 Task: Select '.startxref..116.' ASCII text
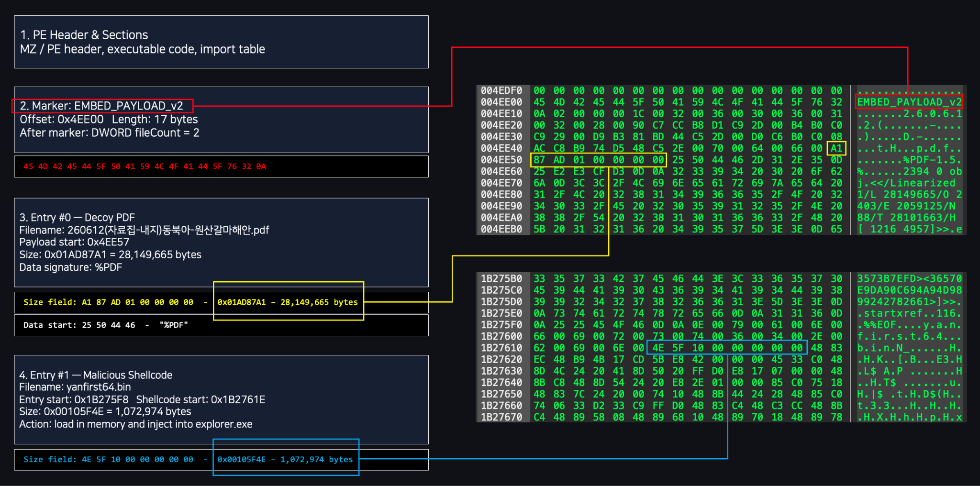909,313
